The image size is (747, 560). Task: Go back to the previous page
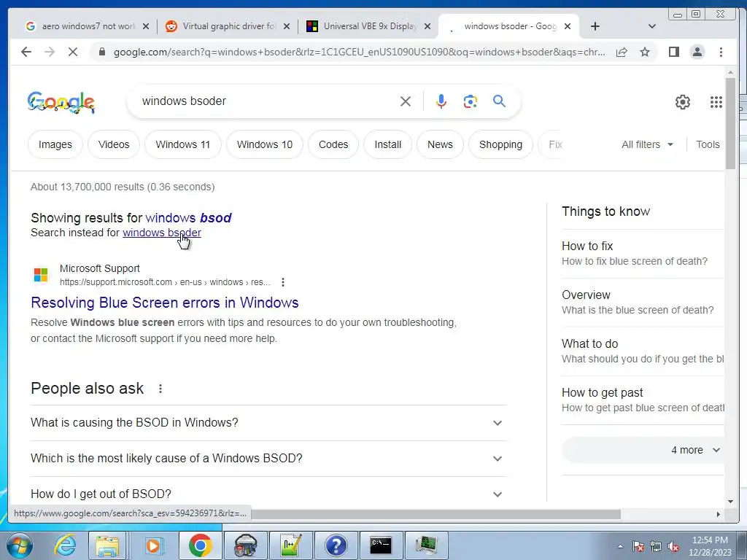(x=26, y=52)
